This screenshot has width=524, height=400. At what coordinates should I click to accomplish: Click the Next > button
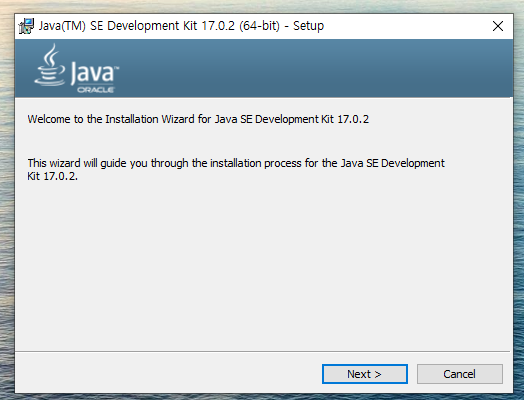pos(365,374)
